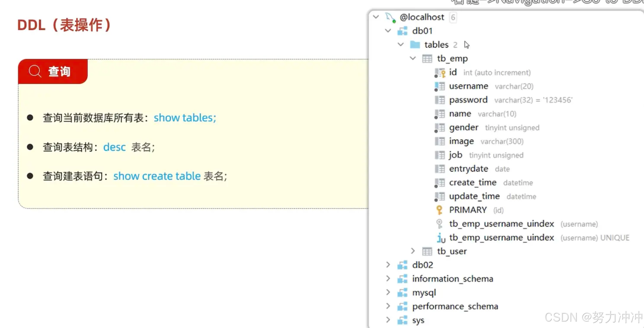Click the MySQL datasource icon beside @localhost
644x328 pixels.
390,17
